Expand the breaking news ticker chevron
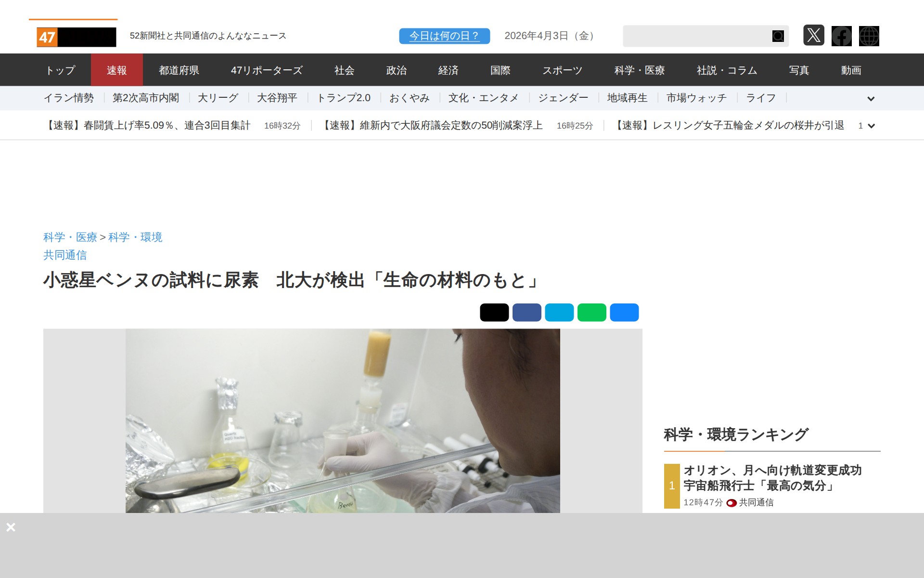Viewport: 924px width, 578px height. tap(871, 126)
